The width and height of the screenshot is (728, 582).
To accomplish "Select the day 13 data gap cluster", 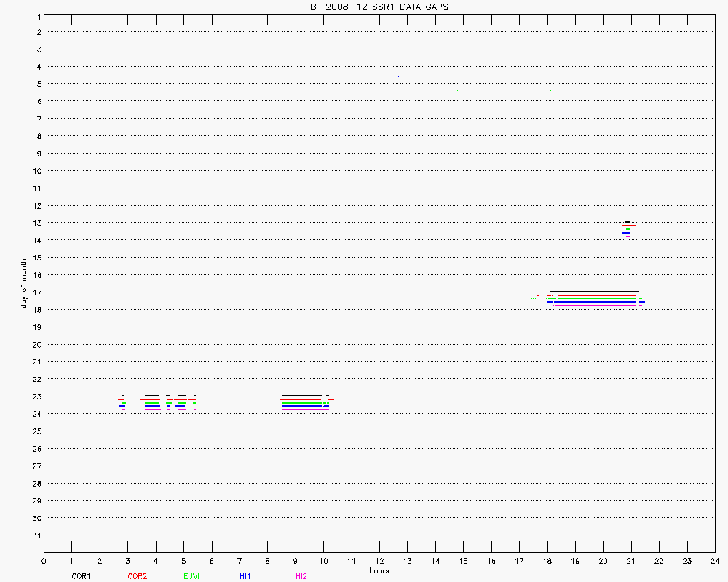I will [x=628, y=228].
